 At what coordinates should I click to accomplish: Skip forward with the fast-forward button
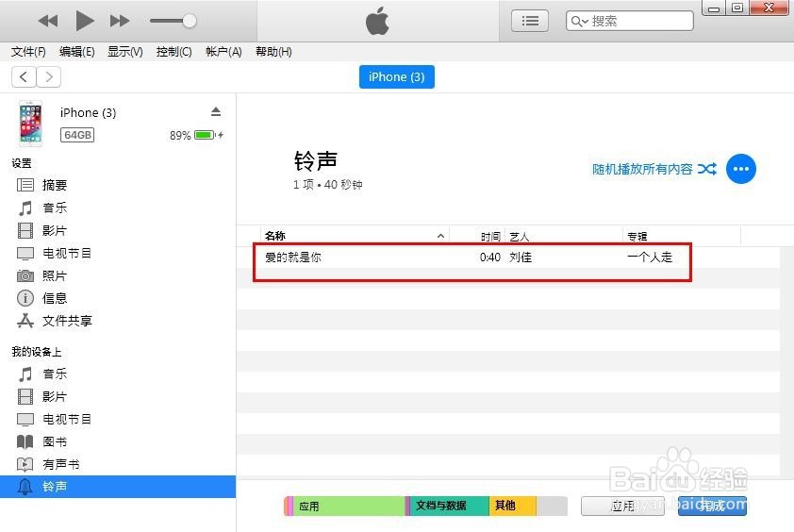[120, 21]
